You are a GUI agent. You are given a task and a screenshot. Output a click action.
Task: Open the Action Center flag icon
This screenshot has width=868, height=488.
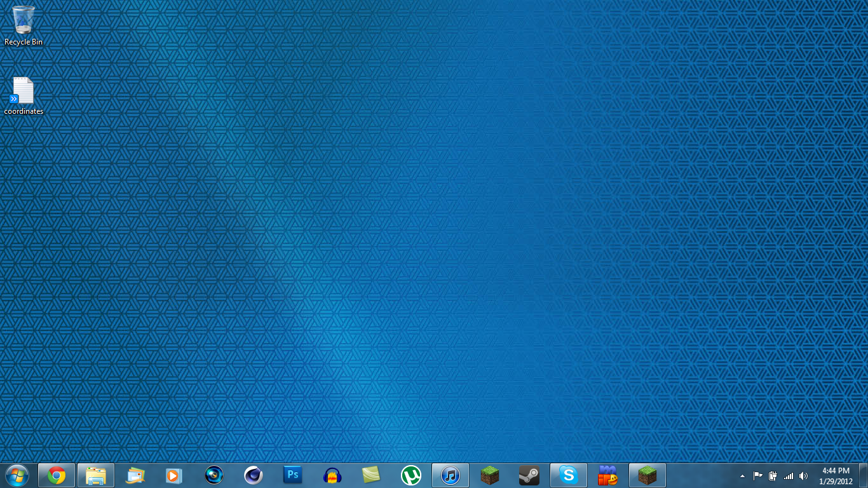[x=758, y=476]
